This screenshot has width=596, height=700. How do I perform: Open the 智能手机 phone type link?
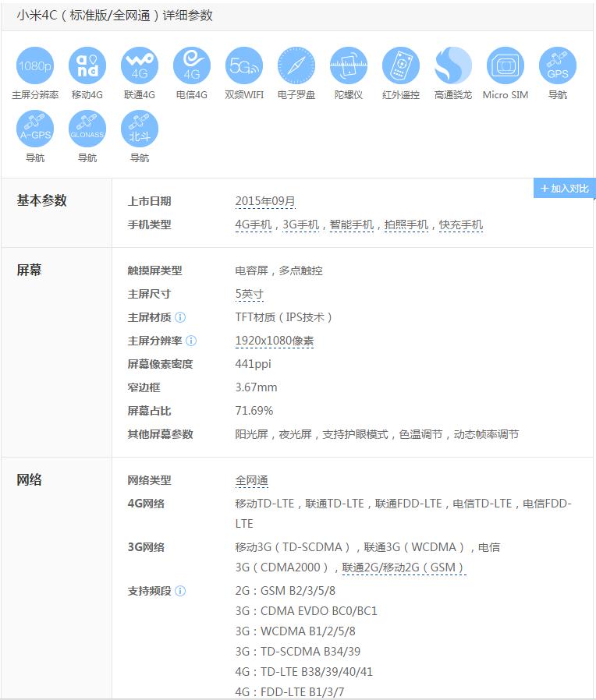coord(352,224)
